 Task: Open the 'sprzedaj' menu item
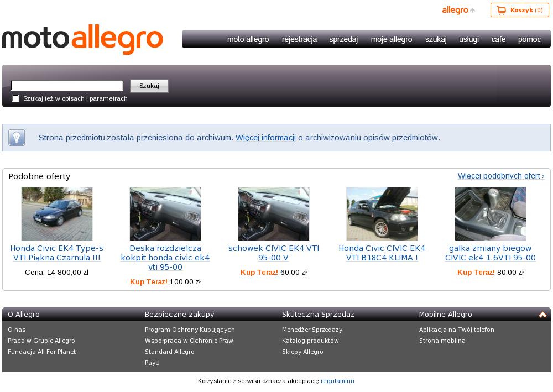[x=343, y=39]
